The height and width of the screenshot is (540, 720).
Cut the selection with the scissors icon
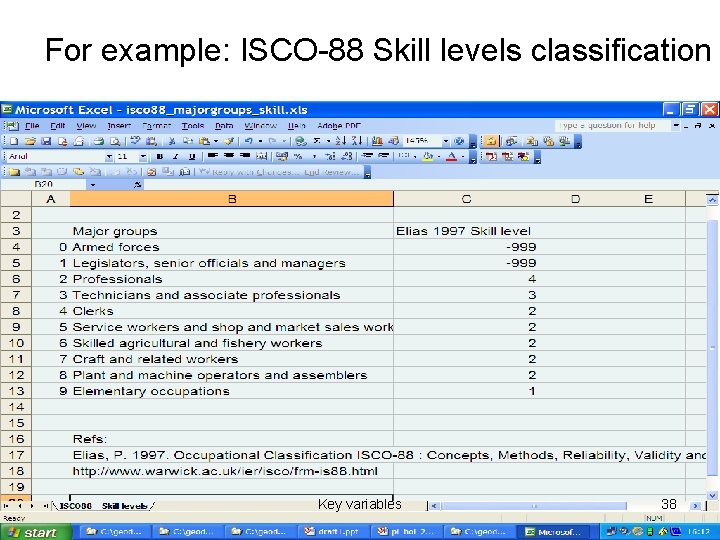pos(171,141)
